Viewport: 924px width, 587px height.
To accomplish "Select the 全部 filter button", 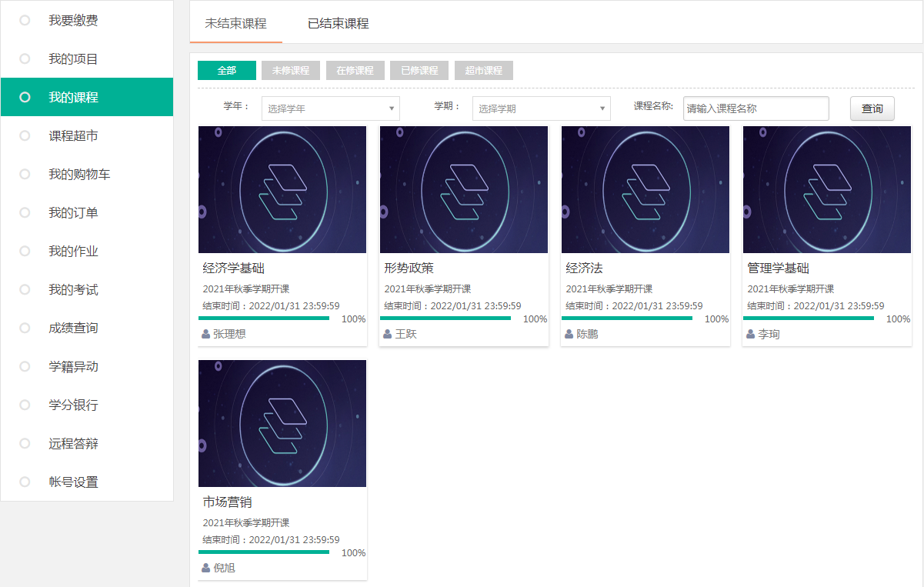I will coord(227,70).
